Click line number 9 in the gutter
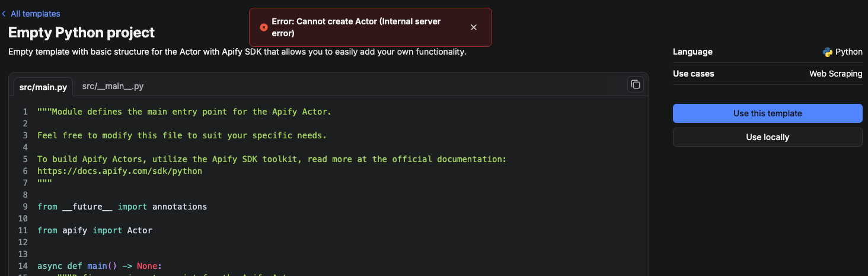 (x=25, y=207)
